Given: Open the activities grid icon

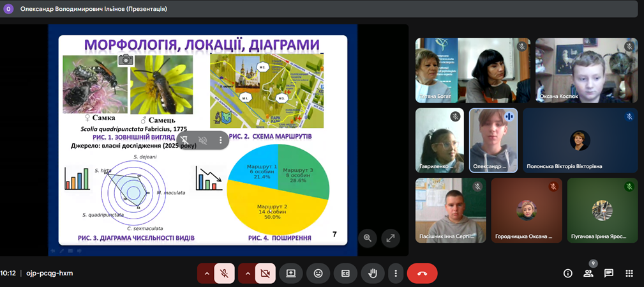Looking at the screenshot, I should 629,273.
